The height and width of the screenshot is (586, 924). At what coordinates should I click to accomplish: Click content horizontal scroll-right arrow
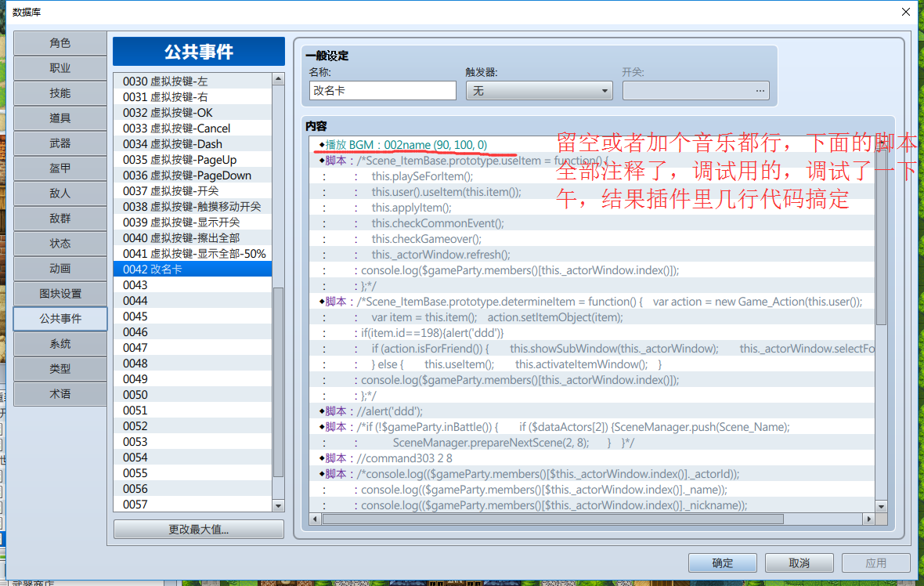(868, 519)
